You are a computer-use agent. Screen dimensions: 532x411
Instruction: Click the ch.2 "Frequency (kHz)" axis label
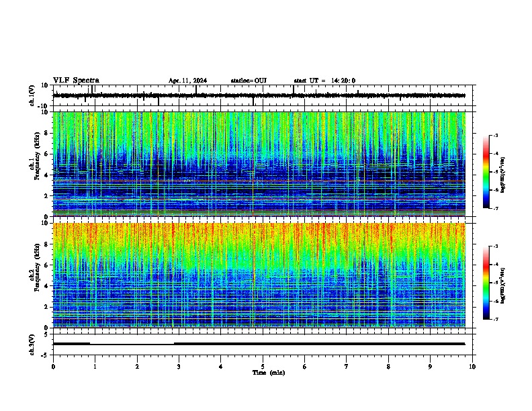coord(37,267)
